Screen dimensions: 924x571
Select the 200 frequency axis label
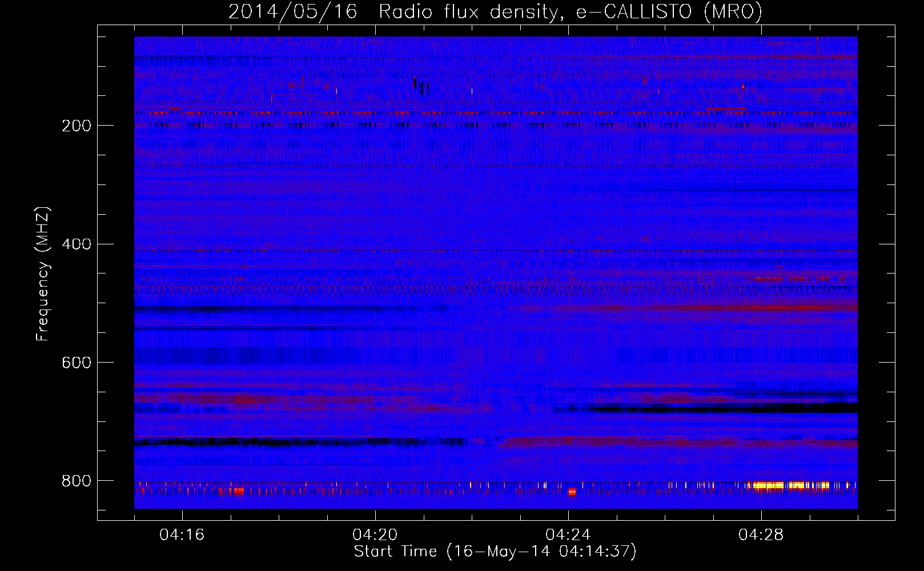click(x=77, y=126)
